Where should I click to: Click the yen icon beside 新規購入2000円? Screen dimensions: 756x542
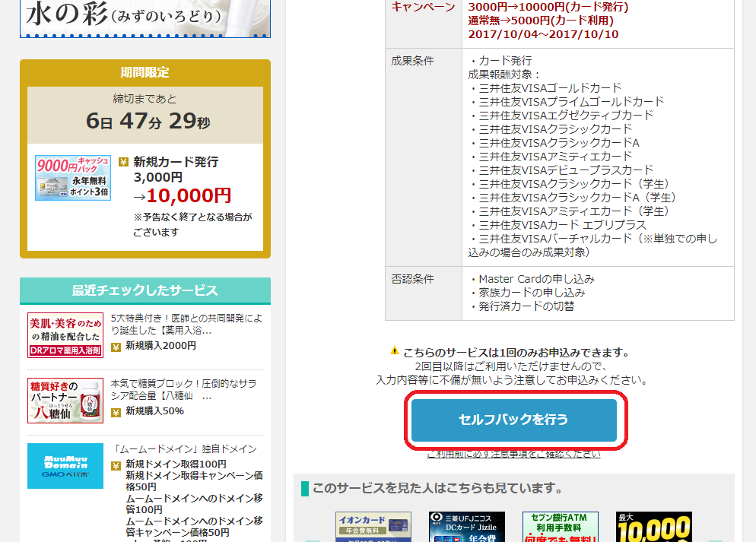click(116, 347)
